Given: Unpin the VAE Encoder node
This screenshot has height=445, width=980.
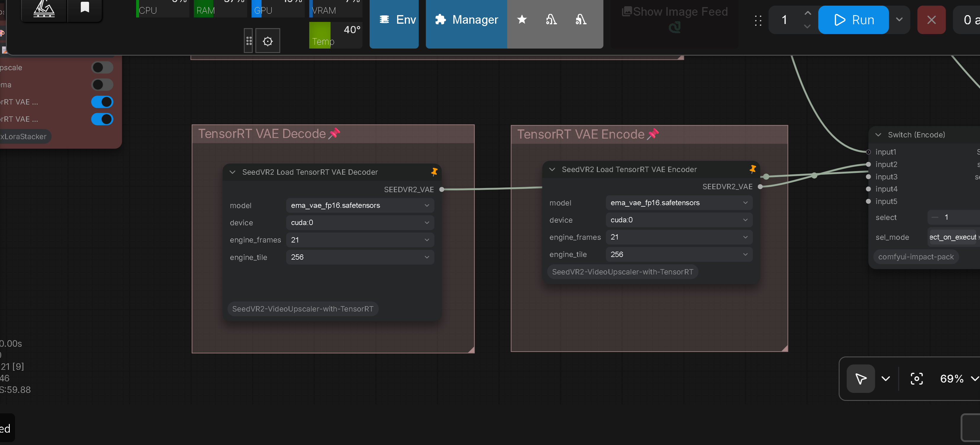Looking at the screenshot, I should click(752, 169).
